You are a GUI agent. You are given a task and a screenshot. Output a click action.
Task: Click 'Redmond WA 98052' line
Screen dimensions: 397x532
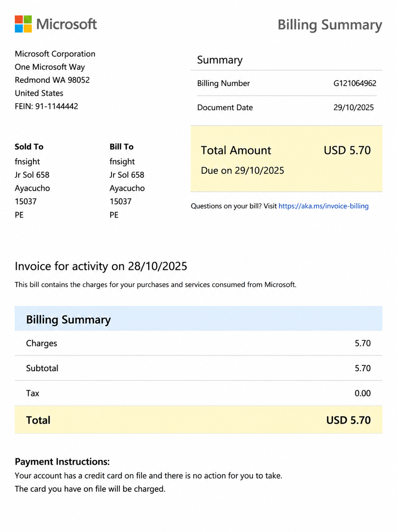pos(52,80)
